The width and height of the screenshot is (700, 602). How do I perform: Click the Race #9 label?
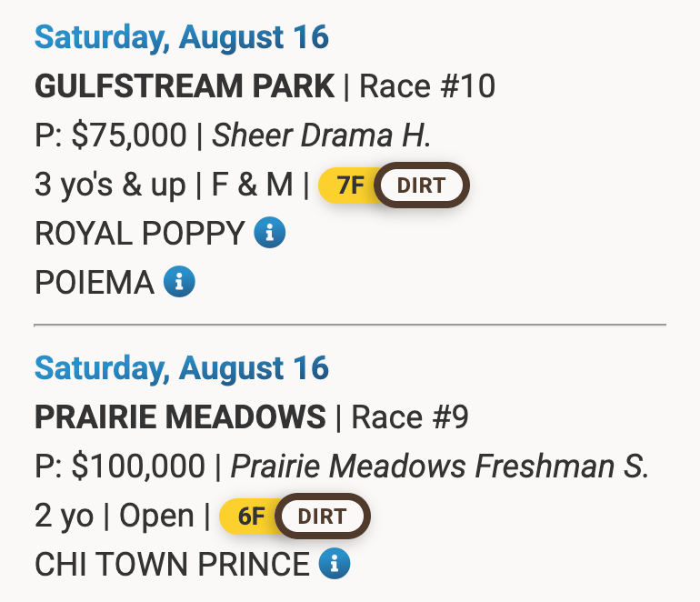coord(410,418)
